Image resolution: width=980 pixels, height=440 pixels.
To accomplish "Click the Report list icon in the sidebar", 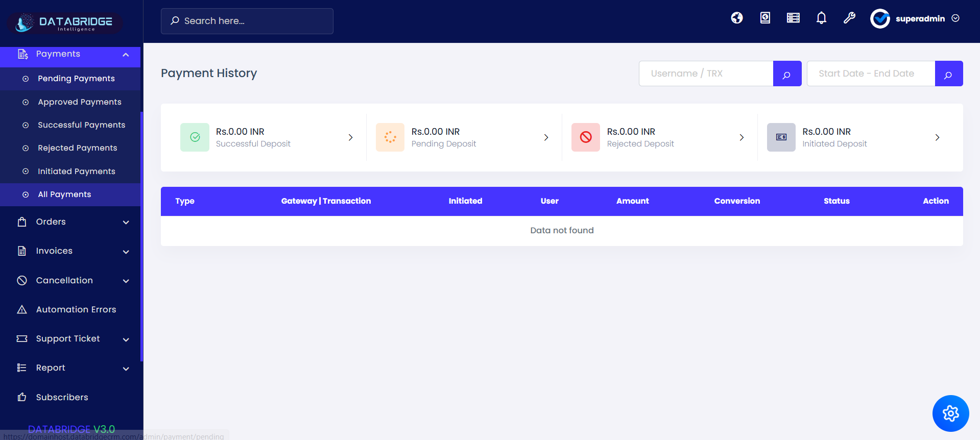I will [22, 368].
